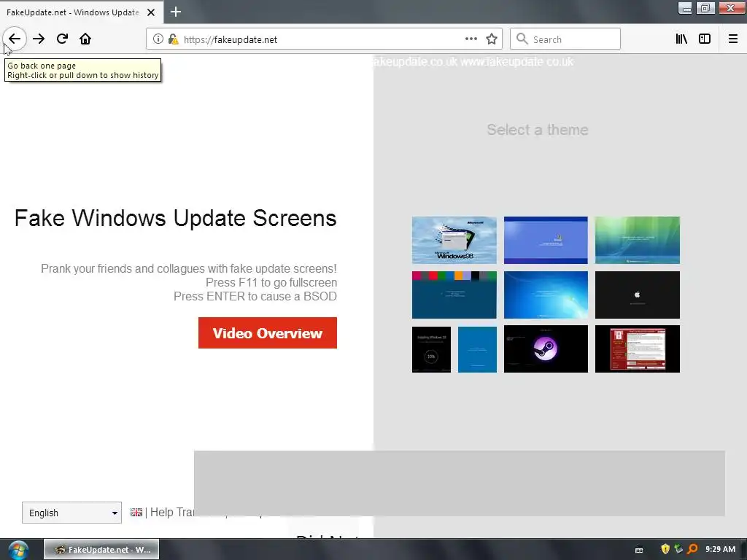Choose the colored-tiles Windows 8 theme thumbnail
The image size is (747, 560).
tap(454, 295)
